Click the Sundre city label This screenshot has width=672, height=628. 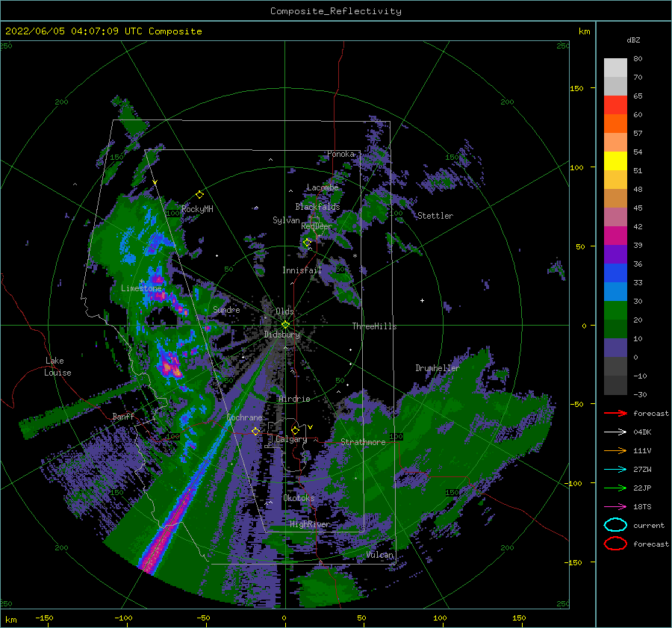pos(226,309)
